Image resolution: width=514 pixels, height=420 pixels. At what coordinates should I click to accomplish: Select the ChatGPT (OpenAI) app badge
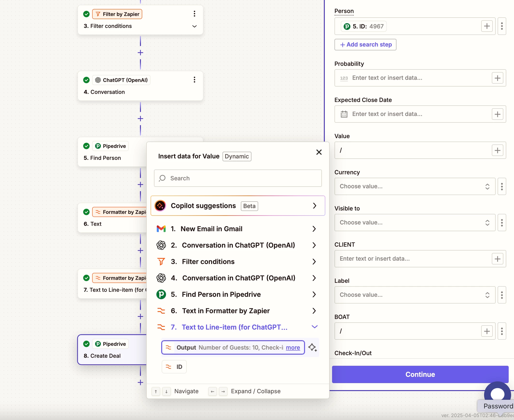(x=121, y=80)
